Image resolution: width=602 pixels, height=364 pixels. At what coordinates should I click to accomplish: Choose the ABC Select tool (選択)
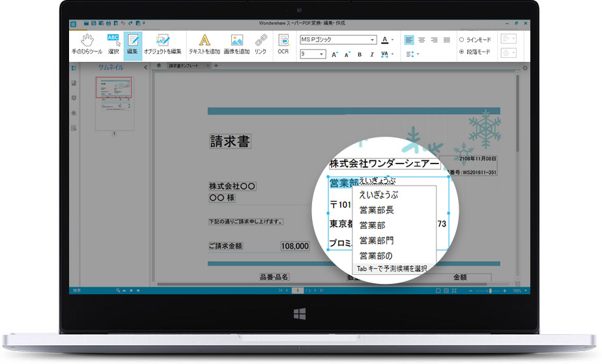[113, 44]
